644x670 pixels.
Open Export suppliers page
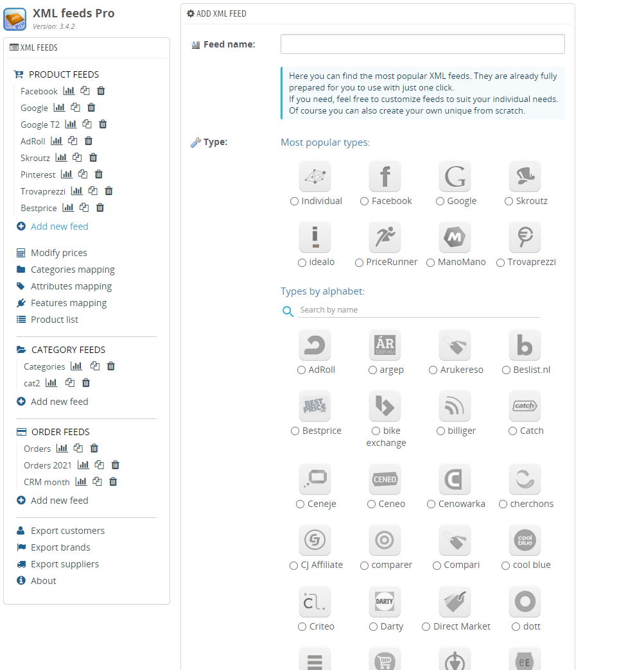[x=65, y=564]
